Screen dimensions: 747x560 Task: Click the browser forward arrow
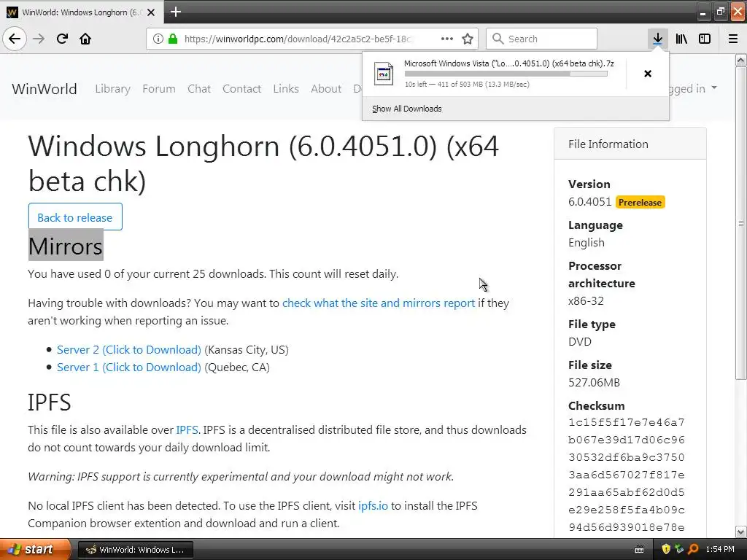[39, 39]
